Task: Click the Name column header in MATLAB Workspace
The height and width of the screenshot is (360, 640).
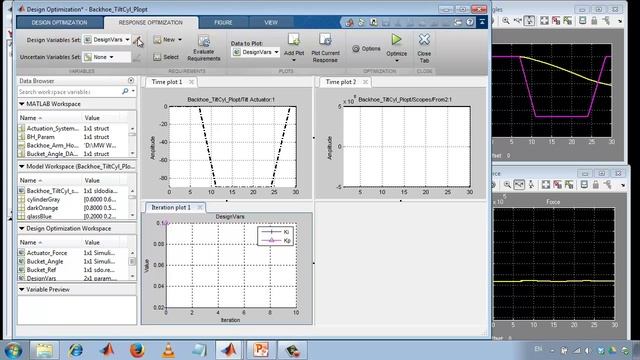Action: tap(50, 118)
